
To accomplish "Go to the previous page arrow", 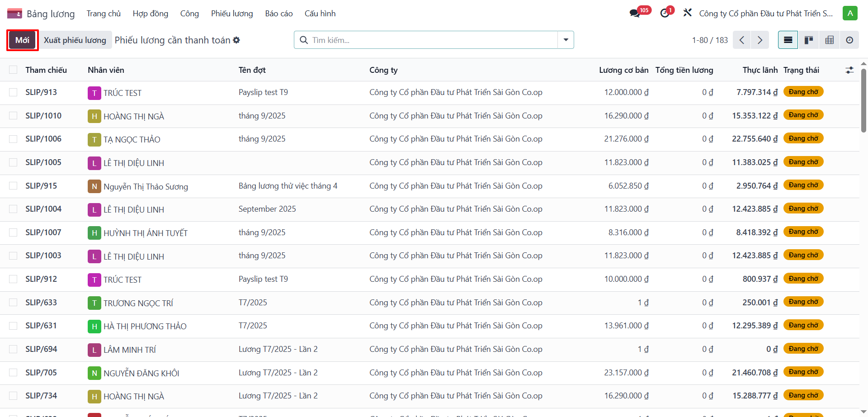I will coord(742,40).
